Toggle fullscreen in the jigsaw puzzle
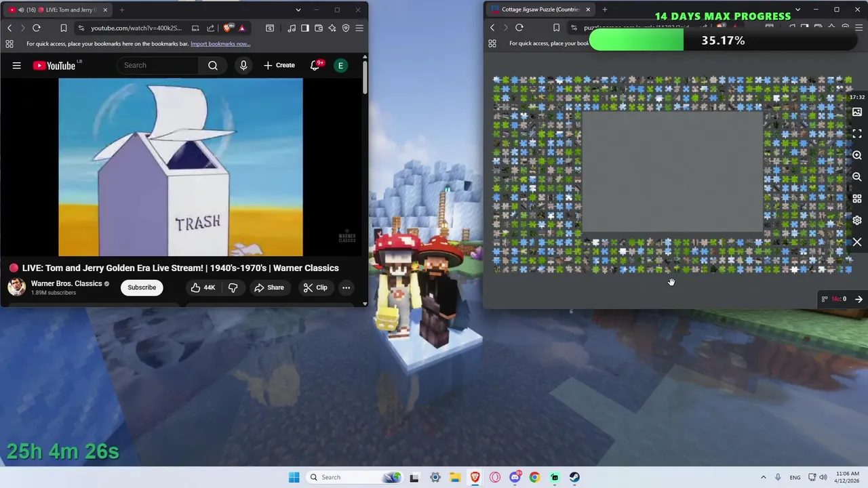The image size is (868, 488). (x=857, y=134)
